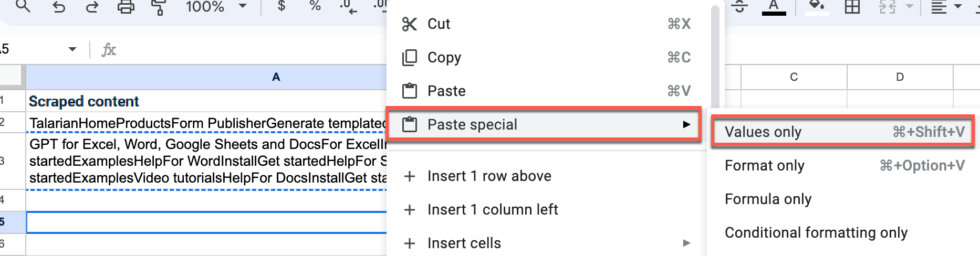This screenshot has height=256, width=980.
Task: Open the borders grid icon
Action: 852,7
